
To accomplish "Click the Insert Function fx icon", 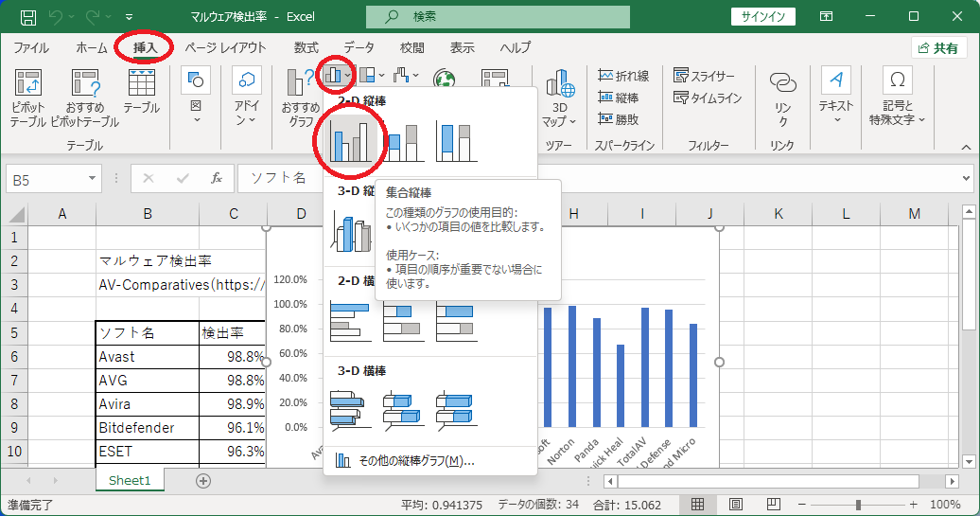I will coord(217,179).
